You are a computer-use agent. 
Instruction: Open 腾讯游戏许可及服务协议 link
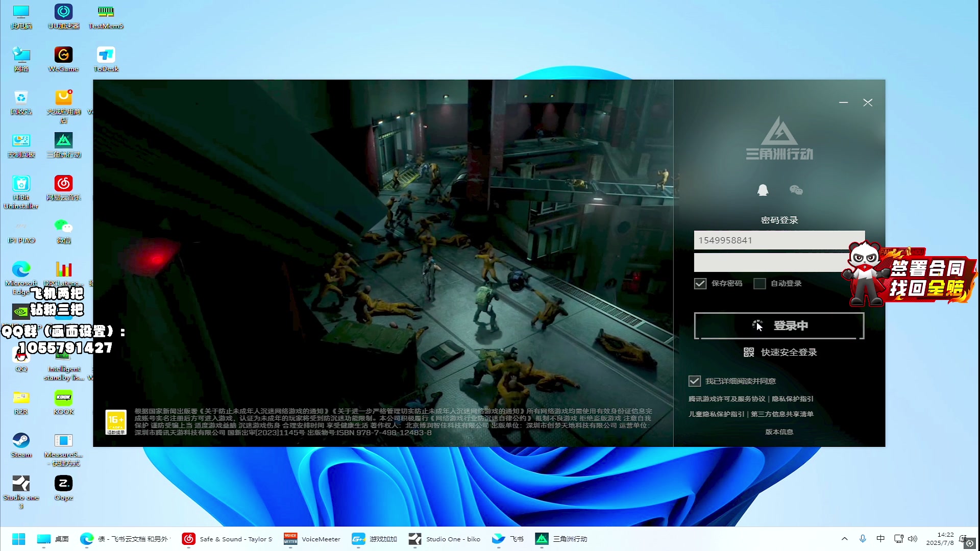(727, 399)
